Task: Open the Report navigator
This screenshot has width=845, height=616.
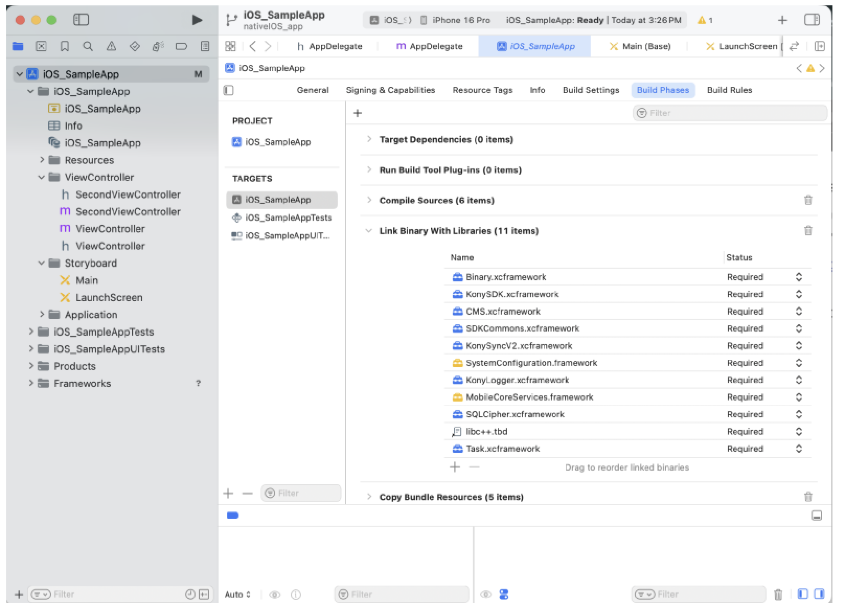Action: click(x=205, y=47)
